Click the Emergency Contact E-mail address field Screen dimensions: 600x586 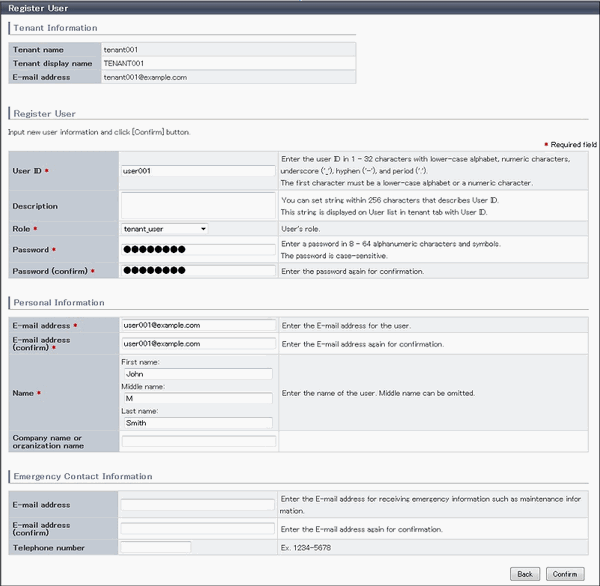pyautogui.click(x=197, y=505)
